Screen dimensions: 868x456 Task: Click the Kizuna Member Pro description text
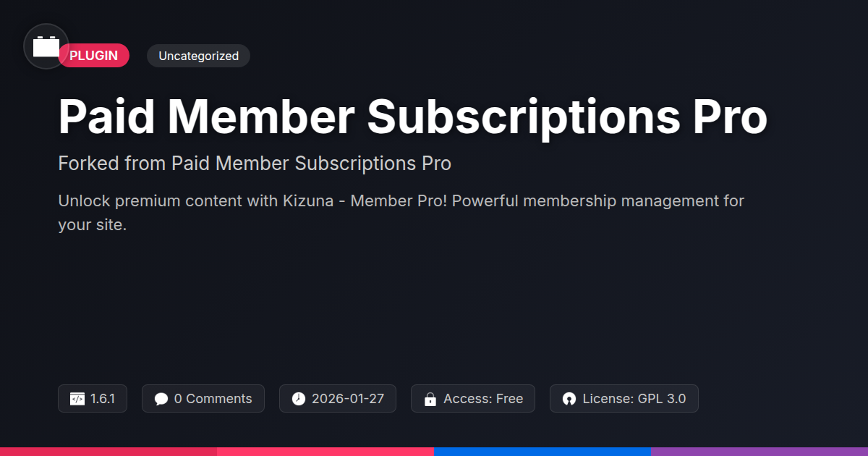click(401, 213)
